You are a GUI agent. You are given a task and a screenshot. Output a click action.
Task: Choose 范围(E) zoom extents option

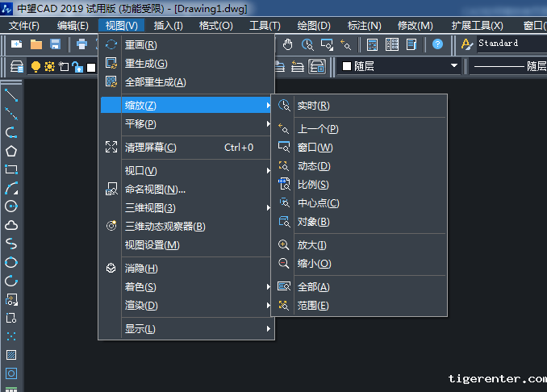tap(312, 306)
